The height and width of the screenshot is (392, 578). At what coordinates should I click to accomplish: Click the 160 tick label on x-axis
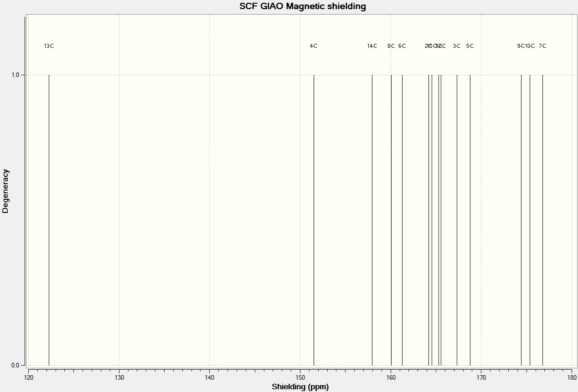tap(391, 378)
